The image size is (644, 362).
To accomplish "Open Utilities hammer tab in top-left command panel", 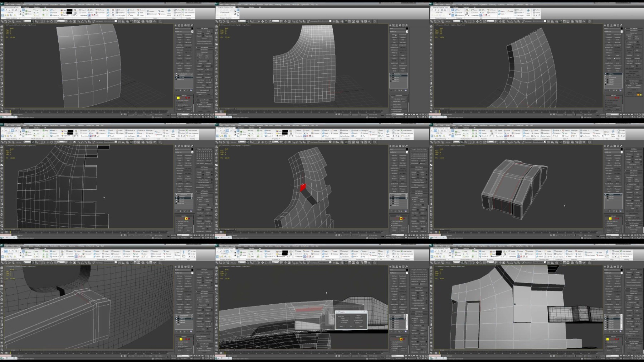I will point(192,25).
